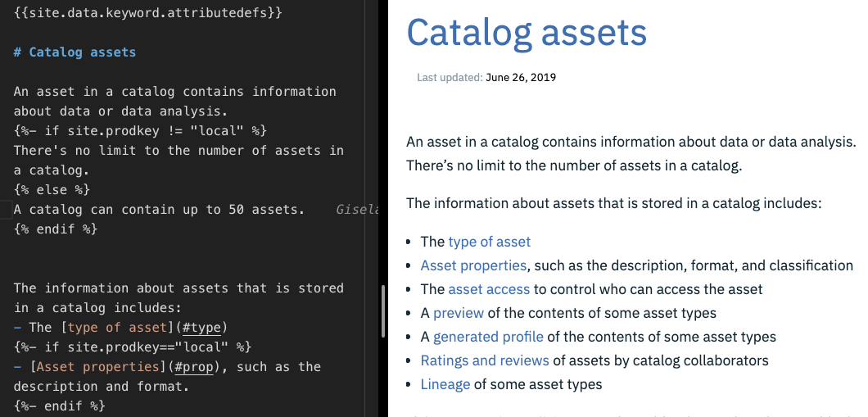Open the 'Ratings and reviews' link
Viewport: 868px width, 417px height.
point(485,360)
